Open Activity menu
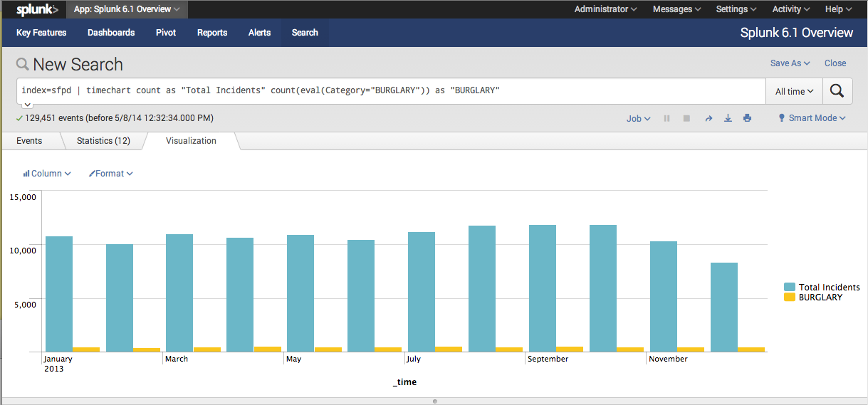The height and width of the screenshot is (405, 868). [x=792, y=9]
